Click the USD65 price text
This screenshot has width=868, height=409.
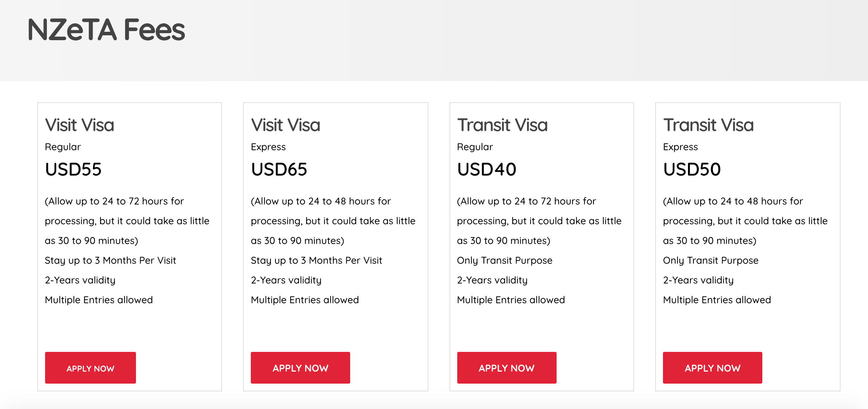pyautogui.click(x=279, y=169)
